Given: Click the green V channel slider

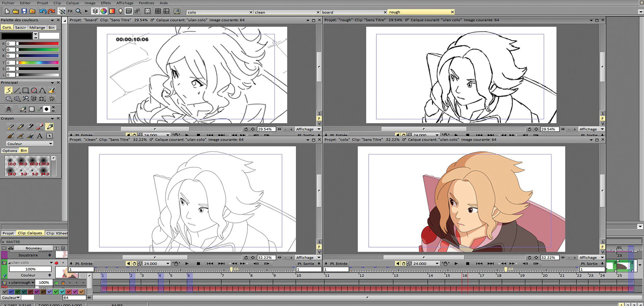Looking at the screenshot, I should click(38, 50).
